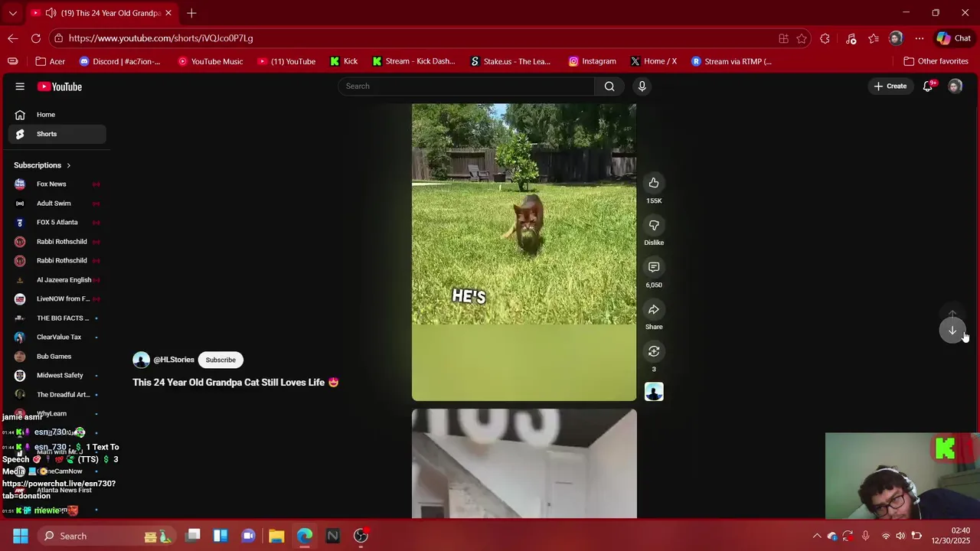Viewport: 980px width, 551px height.
Task: Expand Subscriptions section chevron
Action: tap(68, 165)
